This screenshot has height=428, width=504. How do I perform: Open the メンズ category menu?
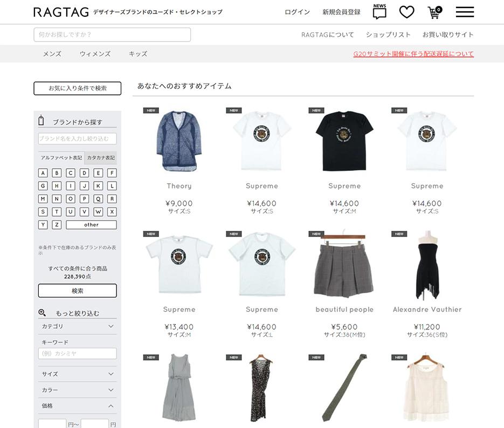click(52, 54)
